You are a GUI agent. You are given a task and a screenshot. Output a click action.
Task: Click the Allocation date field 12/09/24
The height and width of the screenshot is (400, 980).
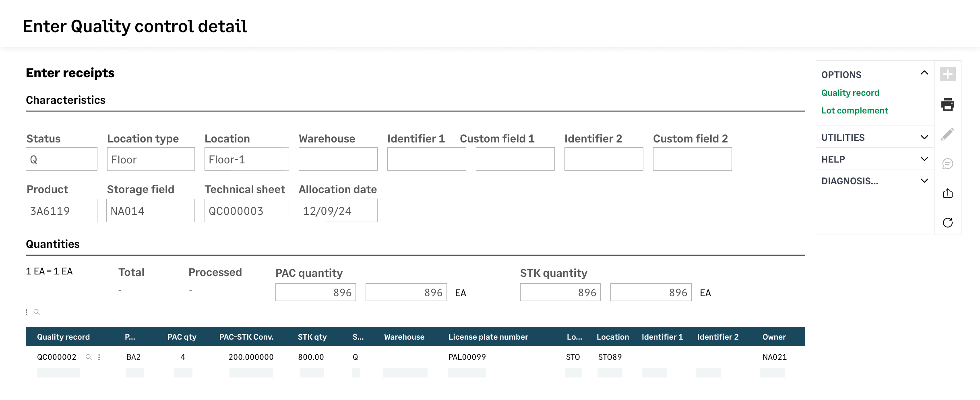coord(338,210)
